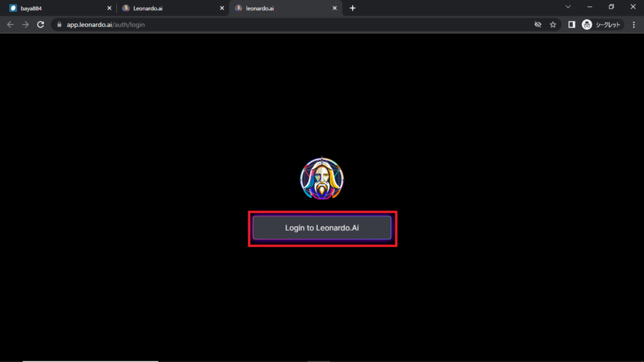Click the Login to Leonardo.Ai button
The width and height of the screenshot is (644, 362).
point(322,228)
